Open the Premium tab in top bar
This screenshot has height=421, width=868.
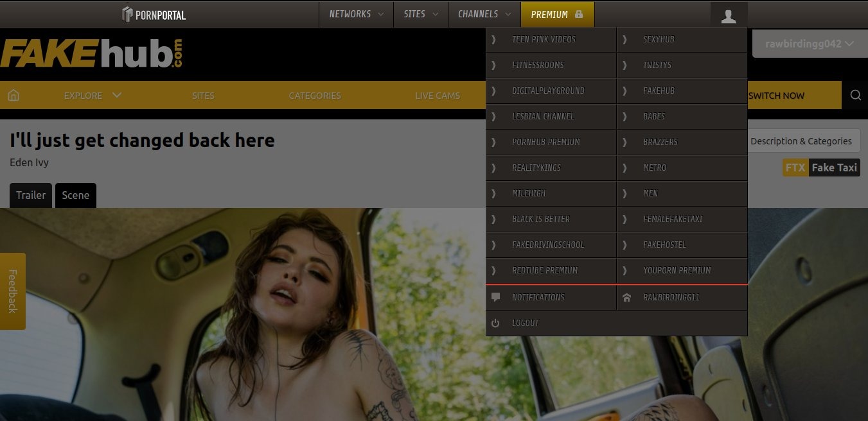[x=557, y=14]
